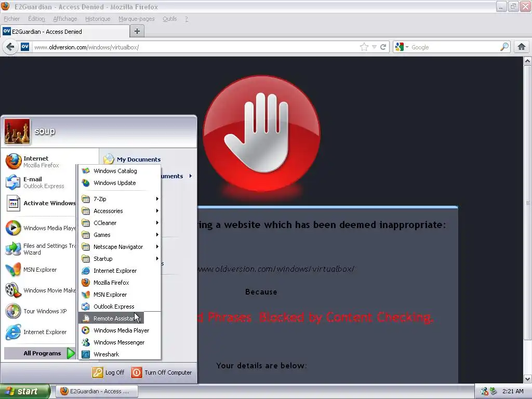Go to Firefox home page icon
Image resolution: width=532 pixels, height=399 pixels.
click(522, 47)
